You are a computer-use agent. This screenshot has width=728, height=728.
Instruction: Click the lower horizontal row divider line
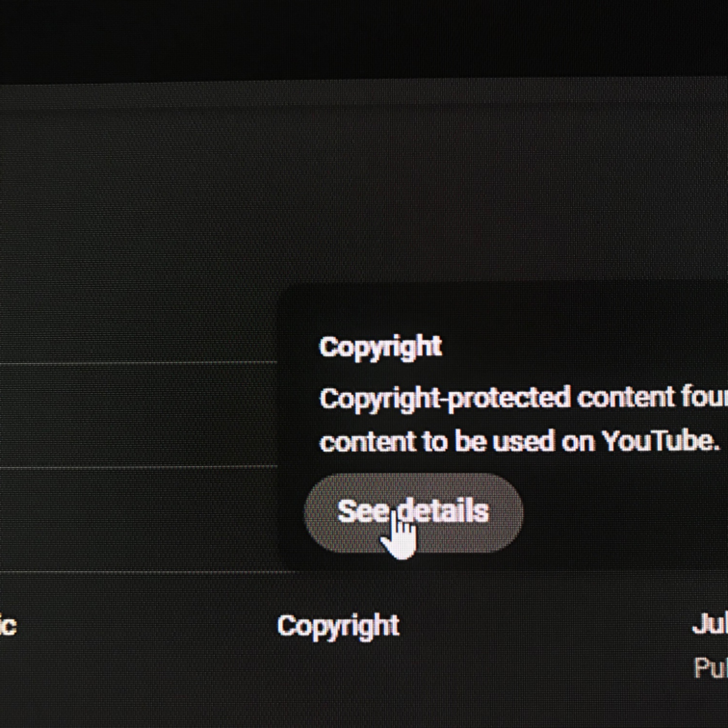click(x=138, y=467)
